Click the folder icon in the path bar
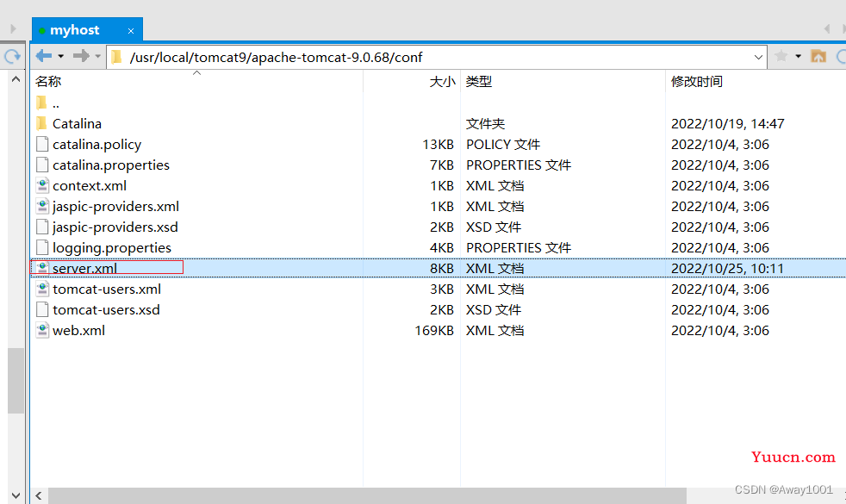The width and height of the screenshot is (846, 504). click(x=116, y=57)
